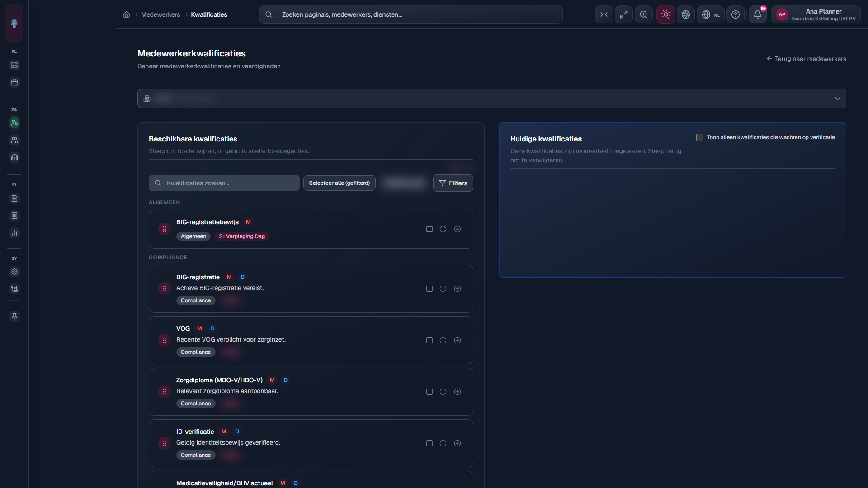868x488 pixels.
Task: Open notifications bell icon
Action: tap(758, 14)
